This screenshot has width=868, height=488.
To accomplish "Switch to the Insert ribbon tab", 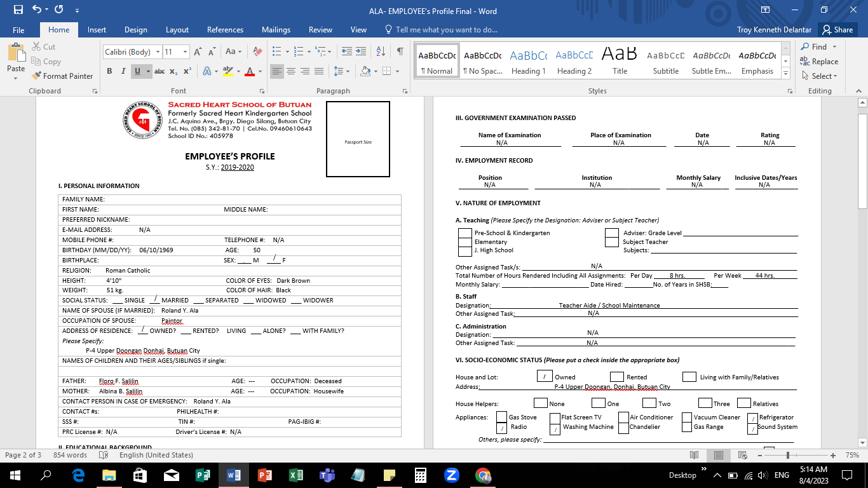I will coord(97,30).
